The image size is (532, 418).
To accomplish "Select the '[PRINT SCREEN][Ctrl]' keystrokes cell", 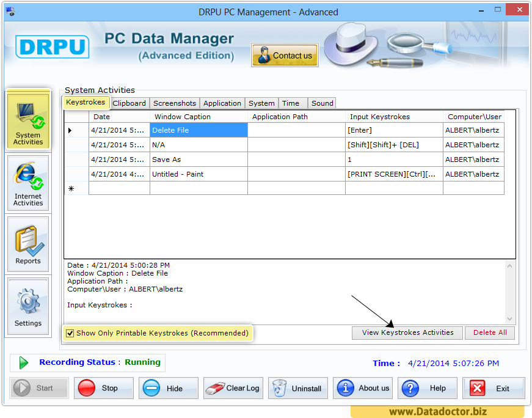I will pyautogui.click(x=394, y=174).
